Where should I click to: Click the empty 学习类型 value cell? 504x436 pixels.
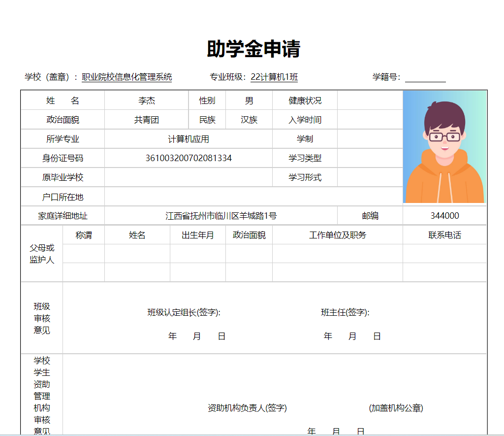(370, 158)
